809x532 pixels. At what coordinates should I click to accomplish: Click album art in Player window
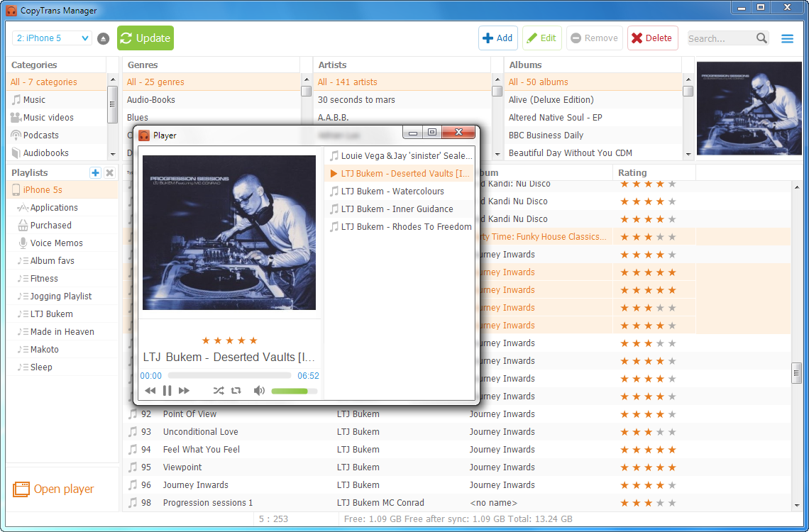tap(229, 233)
